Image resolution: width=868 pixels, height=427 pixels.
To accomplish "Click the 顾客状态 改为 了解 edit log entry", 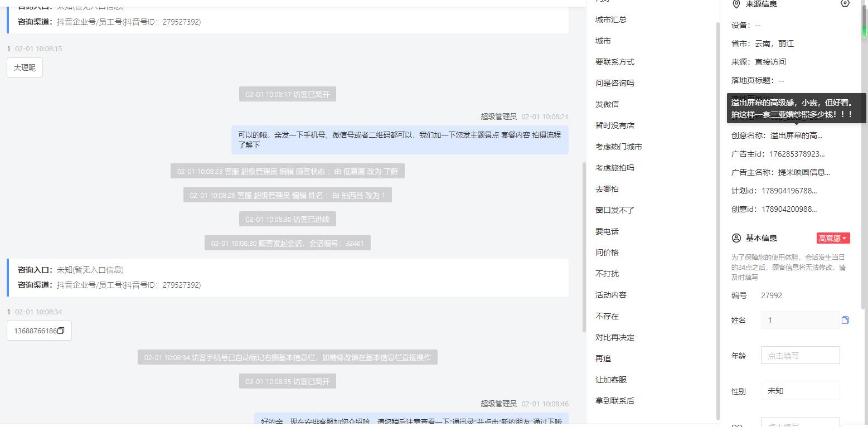I will 288,171.
